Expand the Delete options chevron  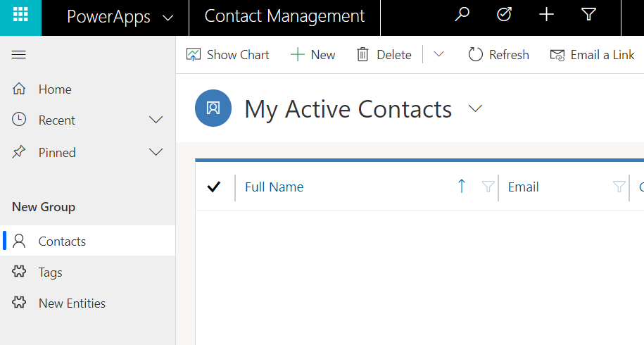[x=438, y=54]
